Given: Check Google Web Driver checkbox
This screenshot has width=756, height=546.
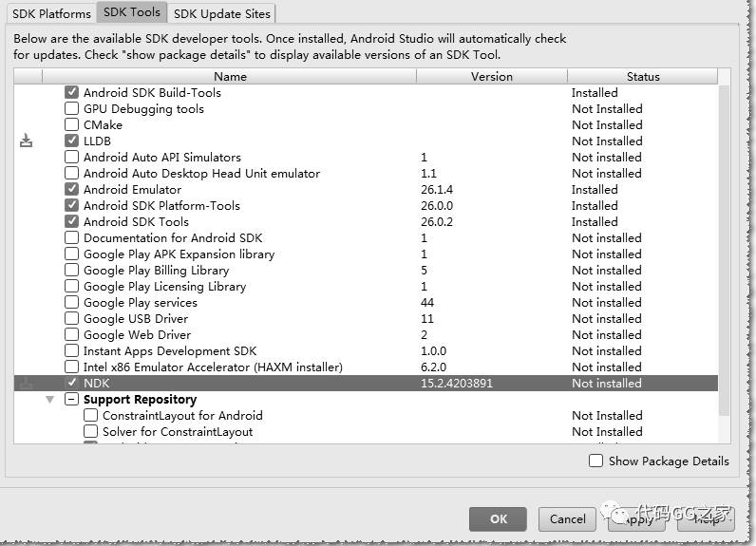Looking at the screenshot, I should click(71, 334).
